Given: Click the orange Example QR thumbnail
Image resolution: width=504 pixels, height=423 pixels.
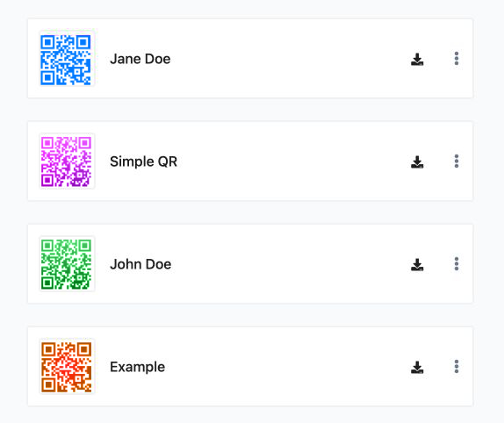Looking at the screenshot, I should coord(67,367).
